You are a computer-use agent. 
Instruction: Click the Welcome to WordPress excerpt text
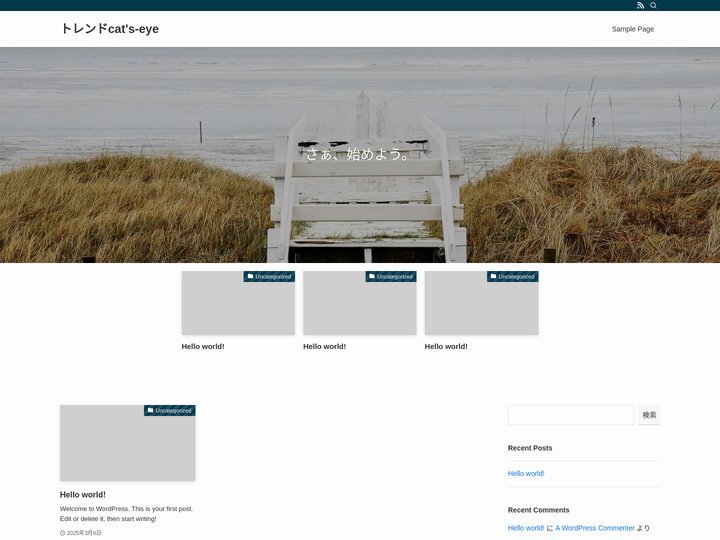pos(126,514)
